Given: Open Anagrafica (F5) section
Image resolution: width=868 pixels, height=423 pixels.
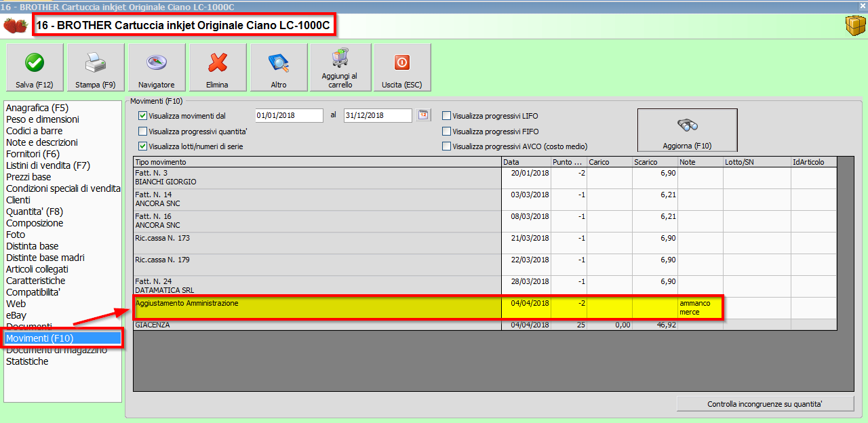Looking at the screenshot, I should coord(37,108).
